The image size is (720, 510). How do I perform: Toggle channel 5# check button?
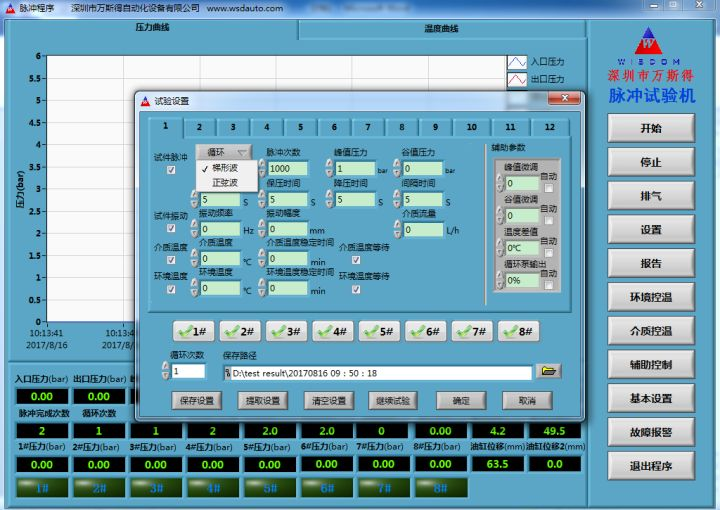tap(379, 331)
